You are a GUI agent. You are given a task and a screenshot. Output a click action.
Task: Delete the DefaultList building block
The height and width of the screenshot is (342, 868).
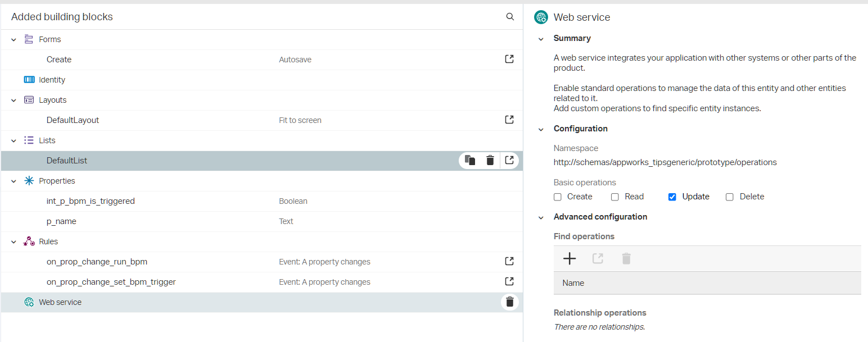click(490, 161)
